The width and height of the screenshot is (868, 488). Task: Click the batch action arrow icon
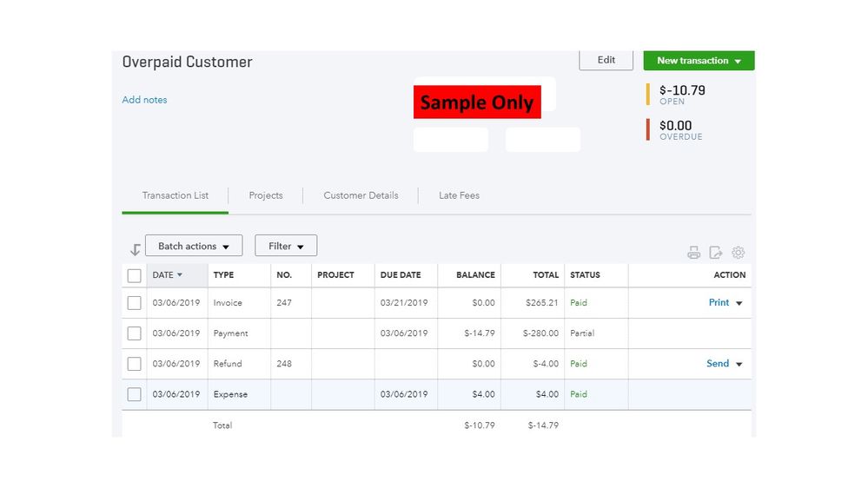(135, 249)
